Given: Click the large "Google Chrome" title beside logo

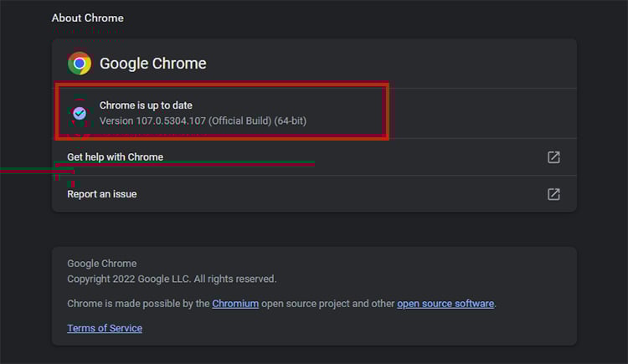Looking at the screenshot, I should 152,64.
